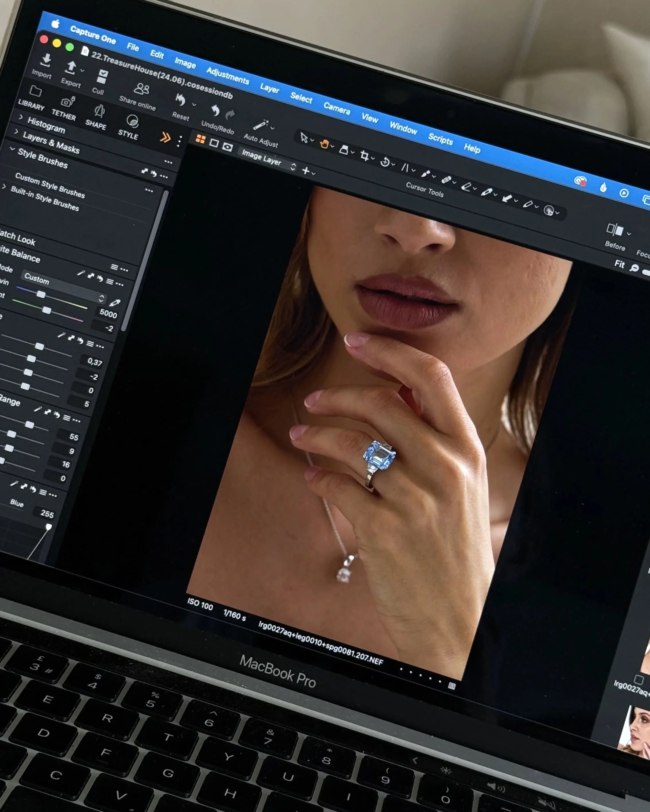The image size is (650, 812).
Task: Click the Fit zoom button
Action: tap(620, 264)
